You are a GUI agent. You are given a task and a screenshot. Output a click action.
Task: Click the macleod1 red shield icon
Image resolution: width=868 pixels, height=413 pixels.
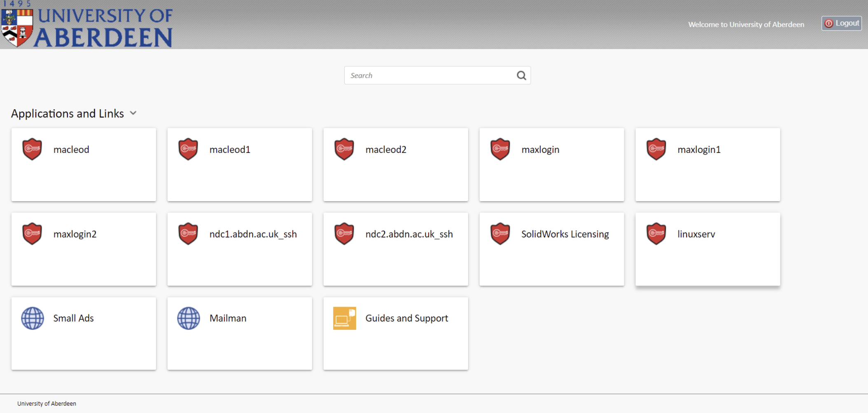(x=188, y=149)
